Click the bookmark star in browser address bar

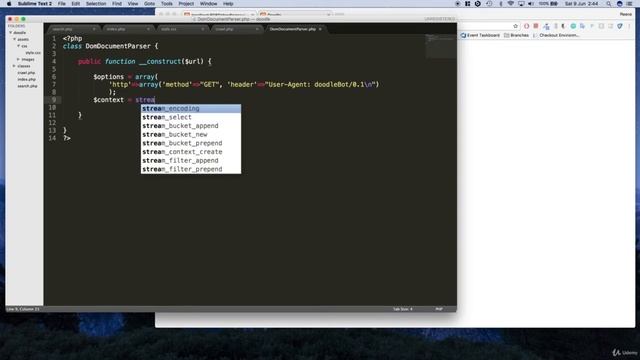[516, 26]
